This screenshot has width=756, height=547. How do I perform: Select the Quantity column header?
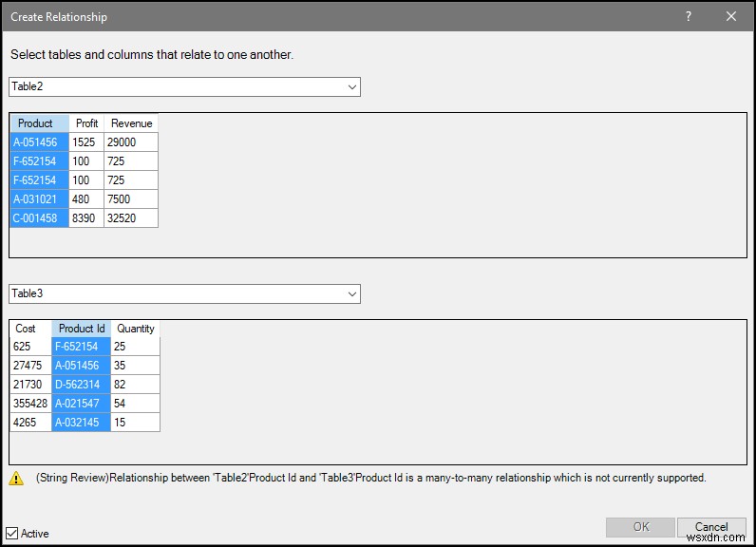(136, 329)
